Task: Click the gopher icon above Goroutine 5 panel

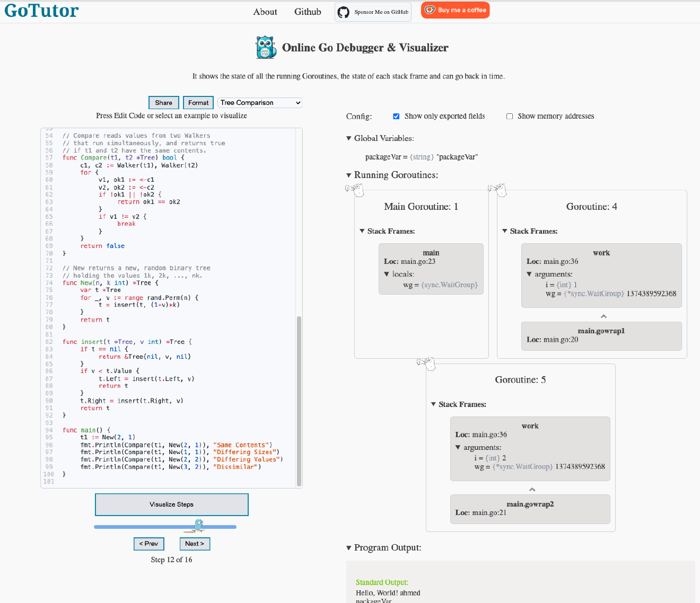Action: point(426,363)
